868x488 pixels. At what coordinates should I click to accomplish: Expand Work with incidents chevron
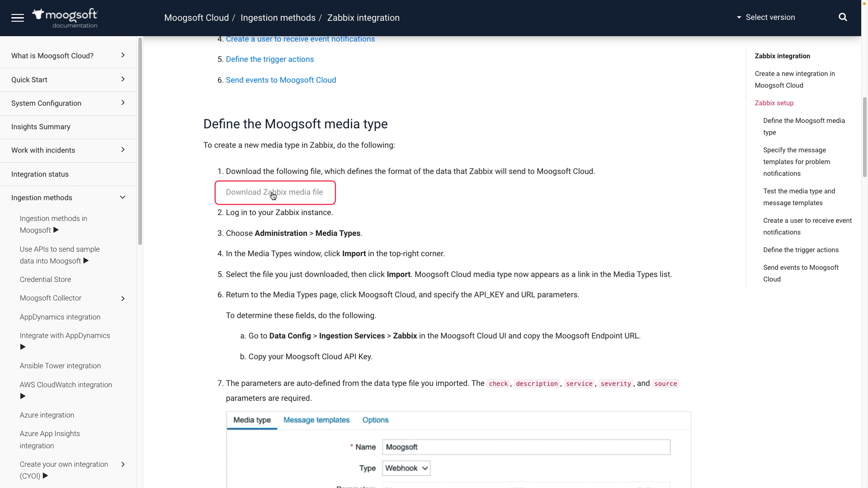[123, 150]
